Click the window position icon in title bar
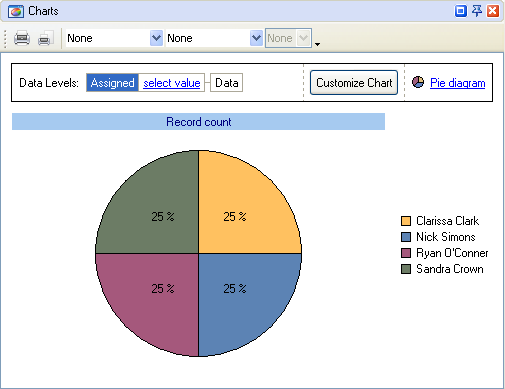 point(461,11)
